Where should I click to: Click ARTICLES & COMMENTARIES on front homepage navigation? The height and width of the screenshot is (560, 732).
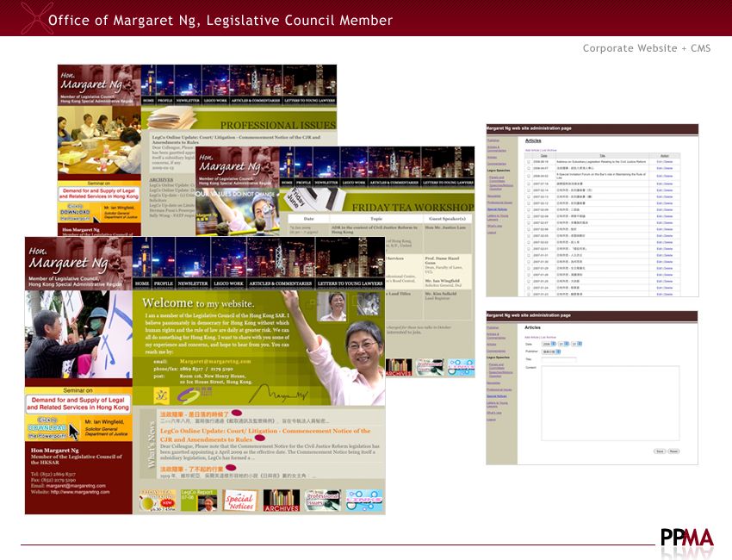coord(280,283)
